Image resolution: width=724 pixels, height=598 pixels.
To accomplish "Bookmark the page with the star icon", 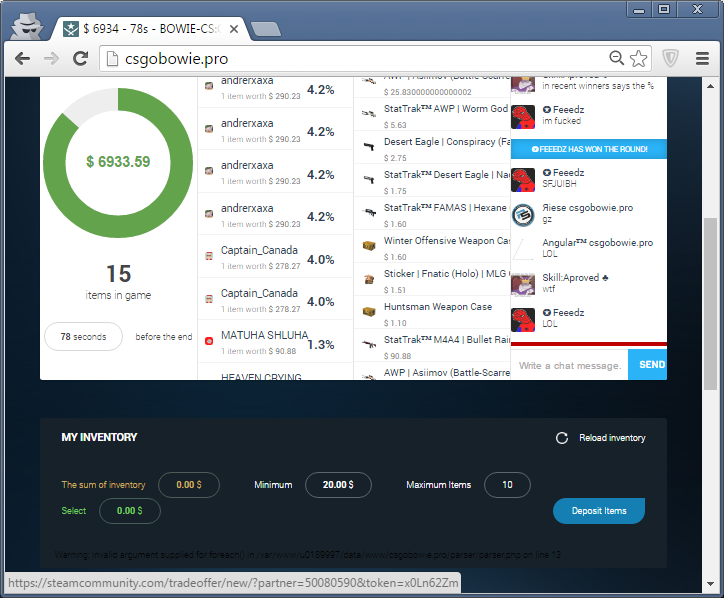I will tap(638, 59).
